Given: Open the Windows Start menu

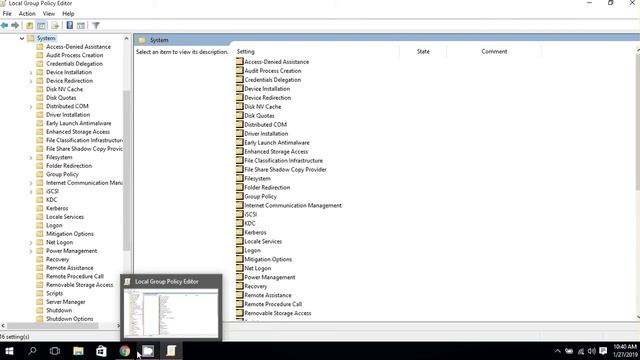Looking at the screenshot, I should pyautogui.click(x=9, y=351).
